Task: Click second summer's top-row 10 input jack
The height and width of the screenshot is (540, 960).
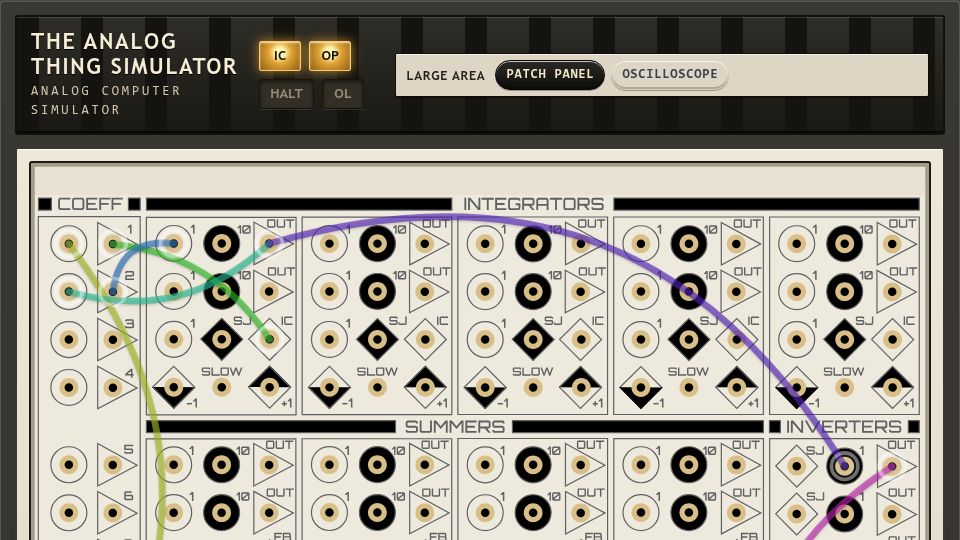Action: pyautogui.click(x=377, y=465)
